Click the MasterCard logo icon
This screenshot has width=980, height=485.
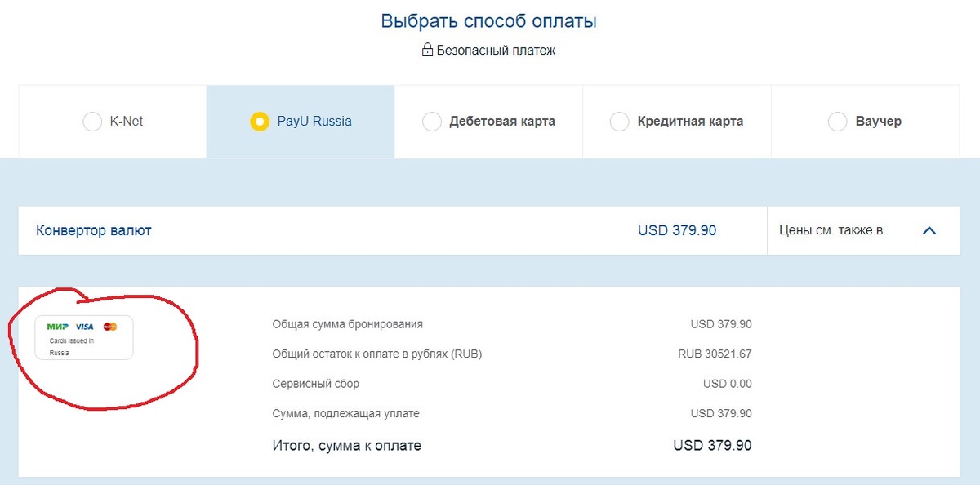click(110, 326)
